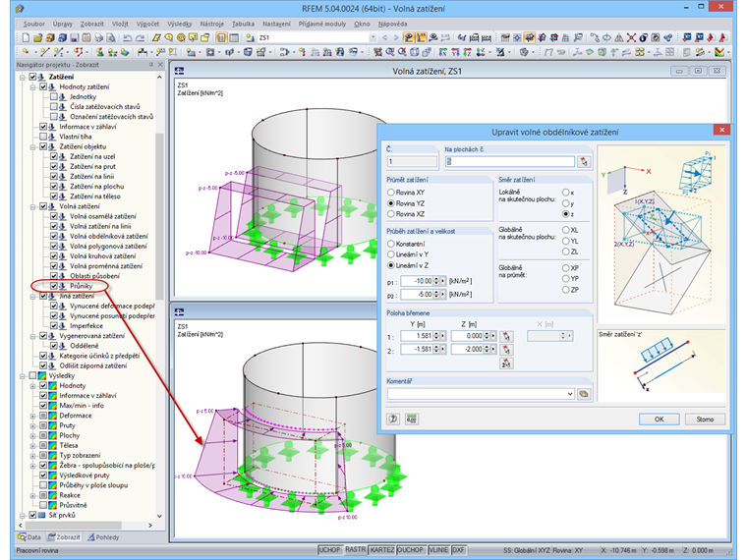Click the New model icon
The width and height of the screenshot is (747, 560).
click(26, 37)
